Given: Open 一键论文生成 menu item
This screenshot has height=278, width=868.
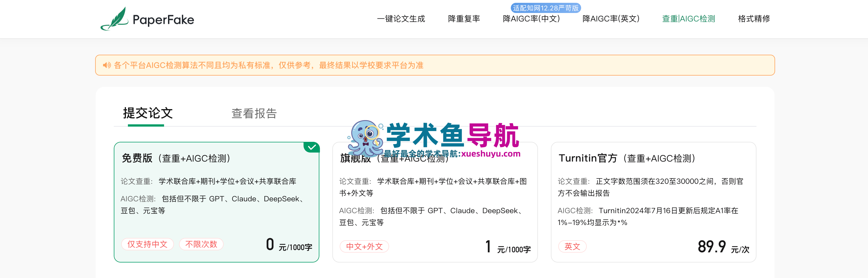Looking at the screenshot, I should click(x=401, y=19).
